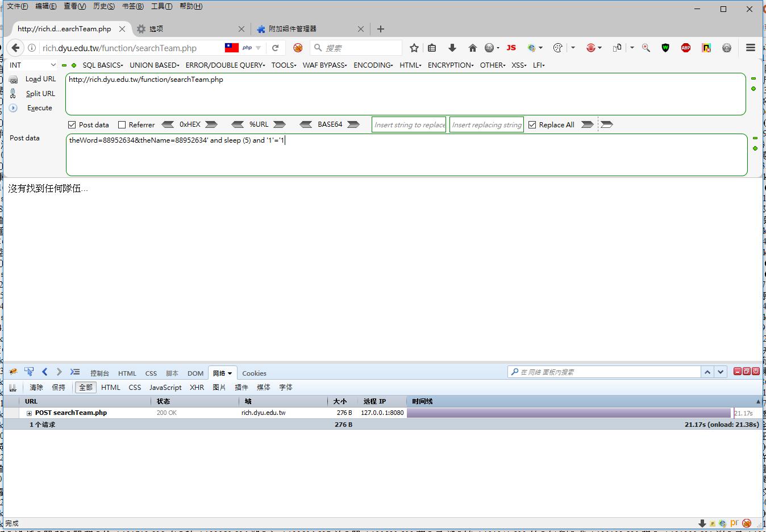Select the JavaScript filter in Net panel
Image resolution: width=766 pixels, height=532 pixels.
(x=165, y=387)
